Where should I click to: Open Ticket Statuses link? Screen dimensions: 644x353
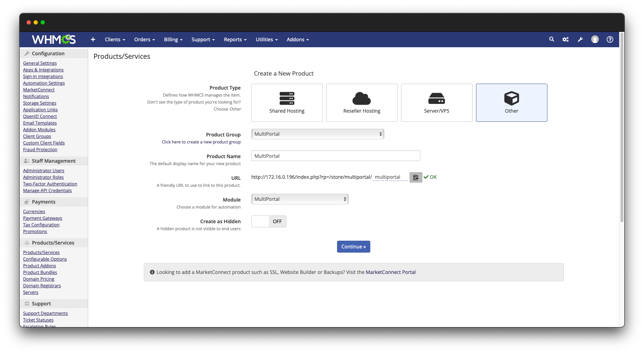coord(38,320)
